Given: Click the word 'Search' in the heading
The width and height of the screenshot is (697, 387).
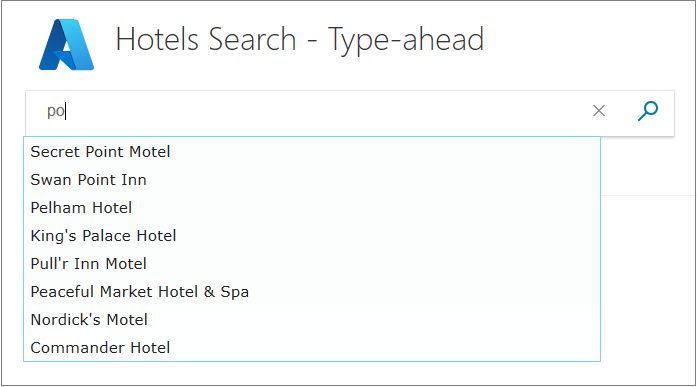Looking at the screenshot, I should click(252, 39).
